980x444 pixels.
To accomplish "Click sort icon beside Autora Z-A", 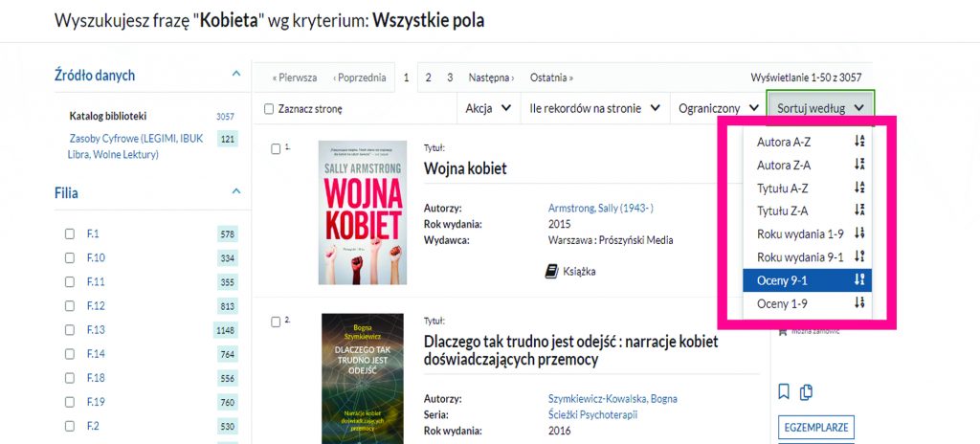I will click(x=858, y=165).
